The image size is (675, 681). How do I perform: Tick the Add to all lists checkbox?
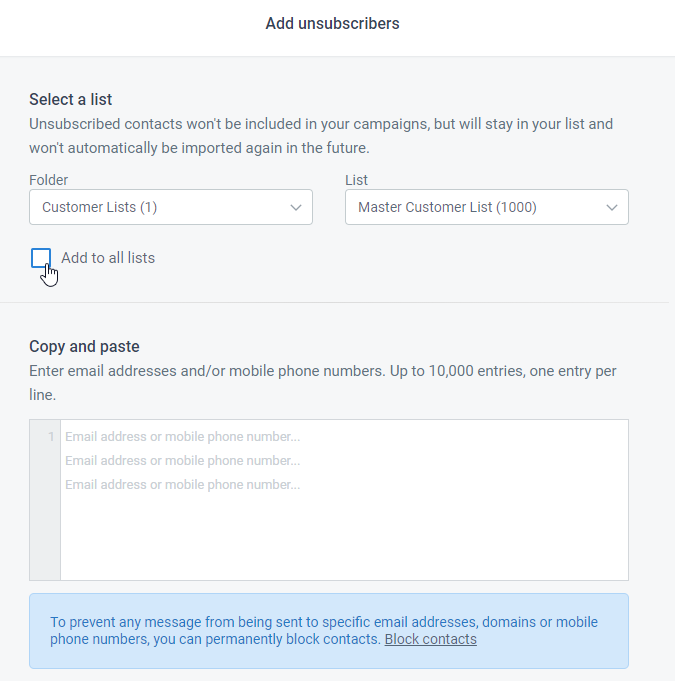(41, 258)
